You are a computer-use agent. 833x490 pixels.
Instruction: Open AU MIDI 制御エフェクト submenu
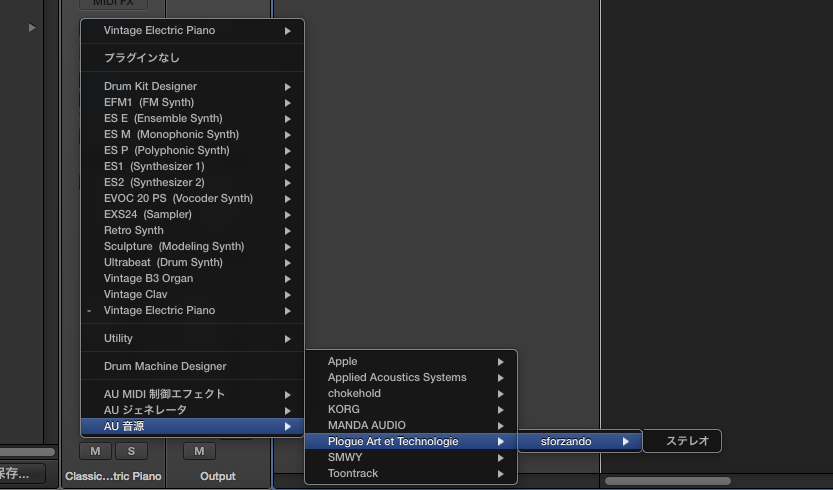(192, 394)
